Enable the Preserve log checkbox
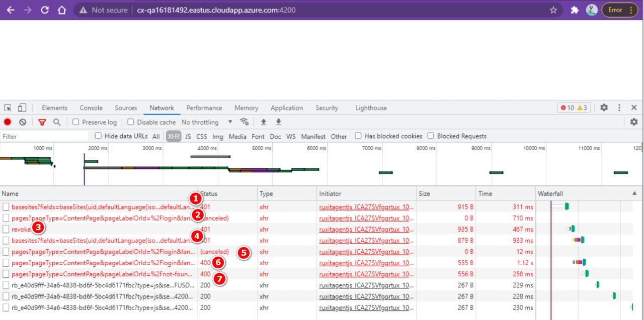644x320 pixels. [x=76, y=122]
